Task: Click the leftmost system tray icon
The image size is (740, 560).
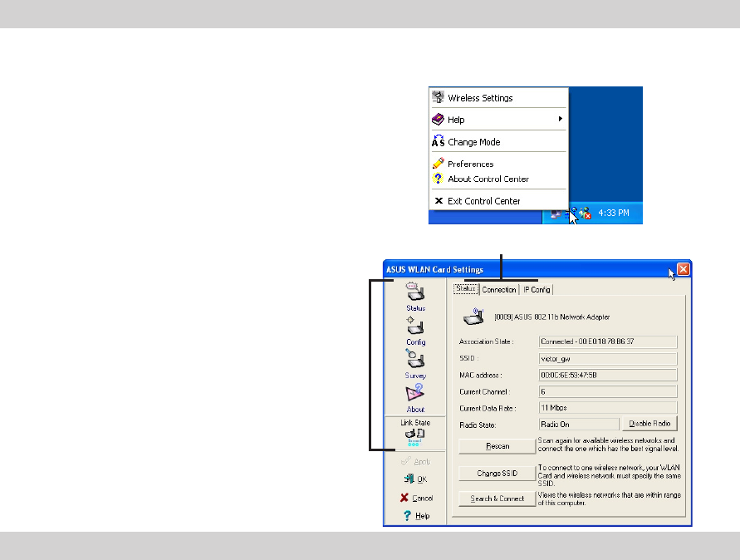Action: coord(556,214)
